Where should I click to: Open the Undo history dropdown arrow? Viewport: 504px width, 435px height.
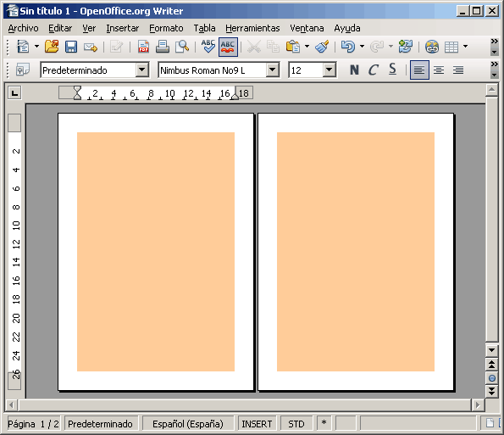click(362, 47)
